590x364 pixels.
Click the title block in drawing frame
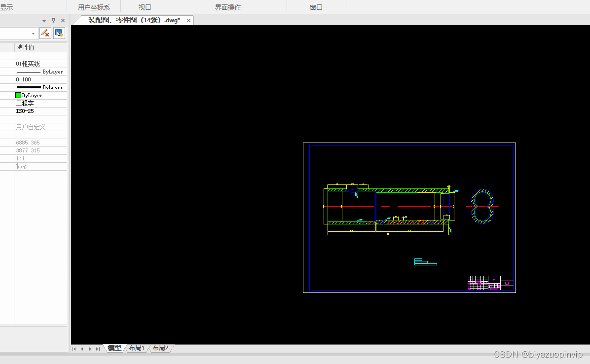coord(491,283)
